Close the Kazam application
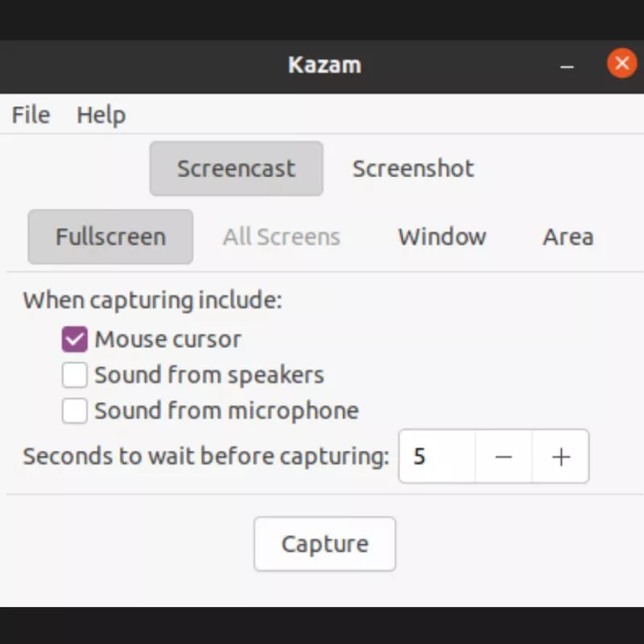This screenshot has width=644, height=644. pyautogui.click(x=621, y=64)
